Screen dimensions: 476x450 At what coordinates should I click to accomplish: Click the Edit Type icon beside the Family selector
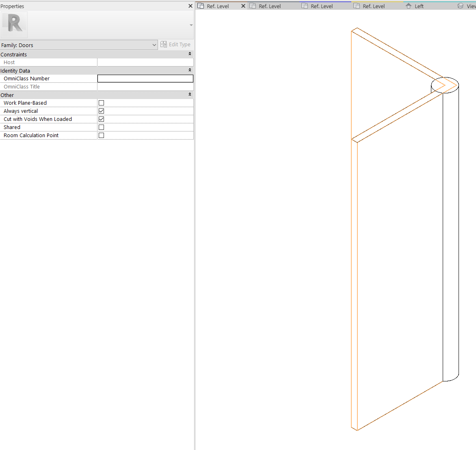[x=163, y=44]
